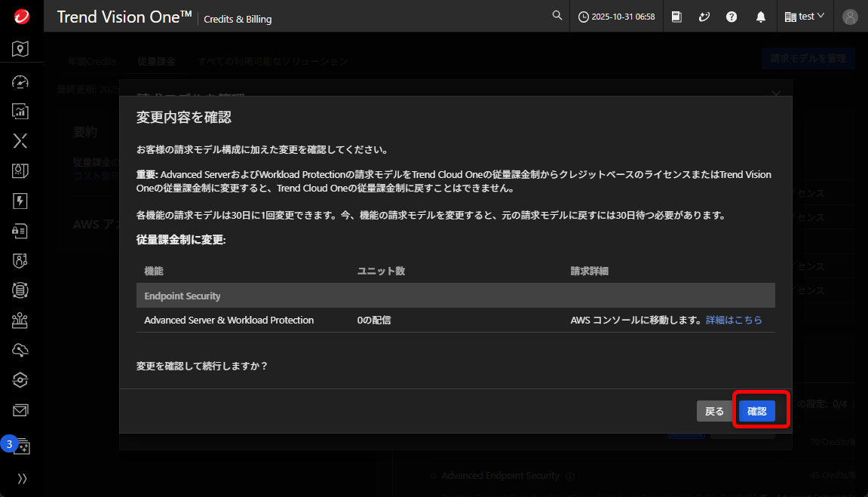
Task: Open the mail envelope icon in the sidebar
Action: click(20, 410)
